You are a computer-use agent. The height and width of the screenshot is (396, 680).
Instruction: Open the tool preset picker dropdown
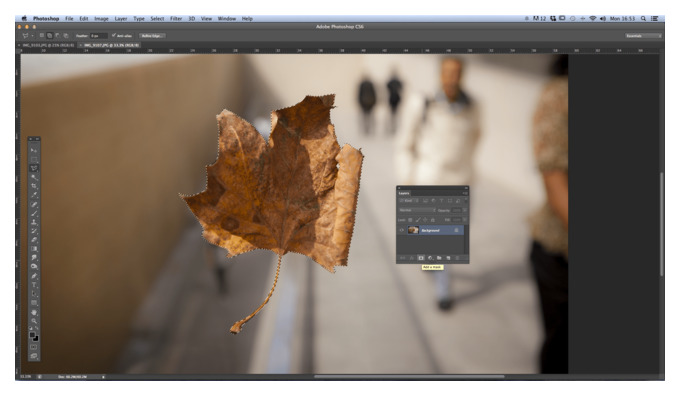tap(33, 36)
